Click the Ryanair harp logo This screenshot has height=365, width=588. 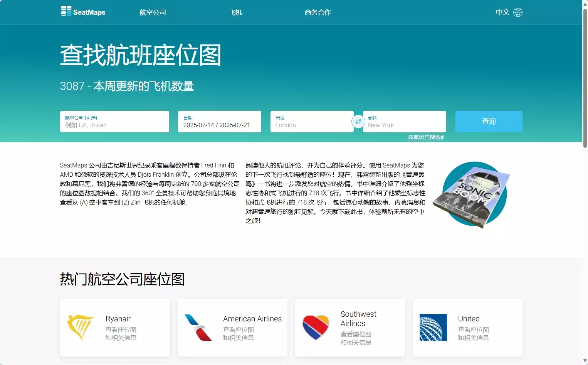[x=81, y=328]
